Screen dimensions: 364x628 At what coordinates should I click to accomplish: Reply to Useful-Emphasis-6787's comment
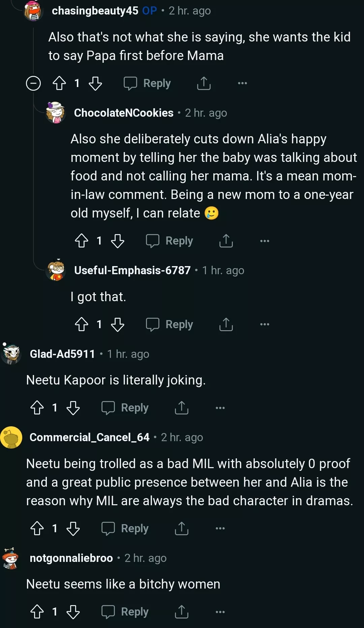170,324
